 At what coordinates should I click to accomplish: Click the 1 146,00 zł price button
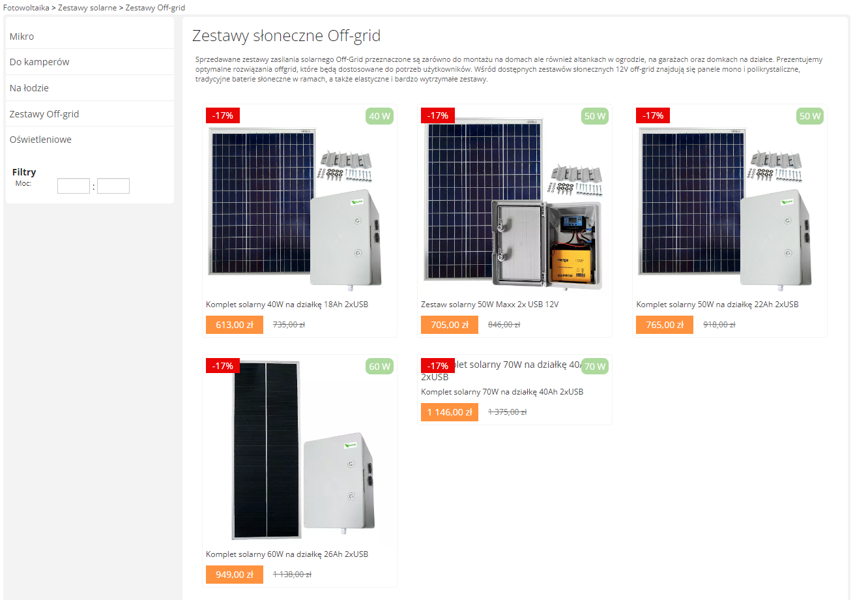tap(450, 412)
